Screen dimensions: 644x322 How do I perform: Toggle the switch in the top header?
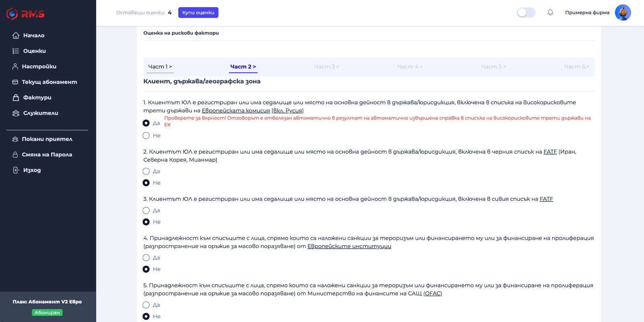526,12
